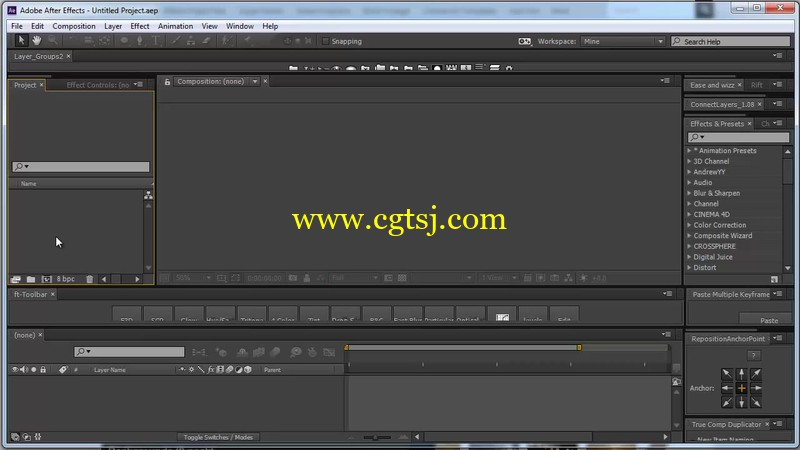Open the File menu
Screen dimensions: 800x450
pos(17,26)
